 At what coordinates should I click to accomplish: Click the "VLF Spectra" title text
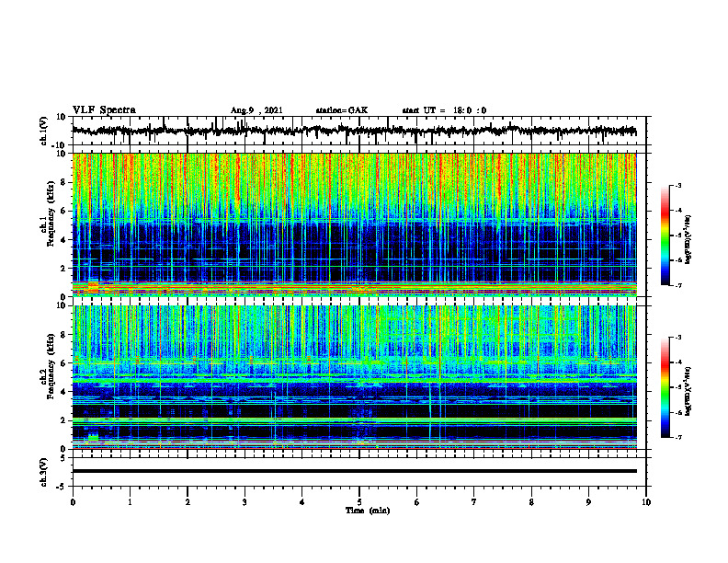click(104, 110)
